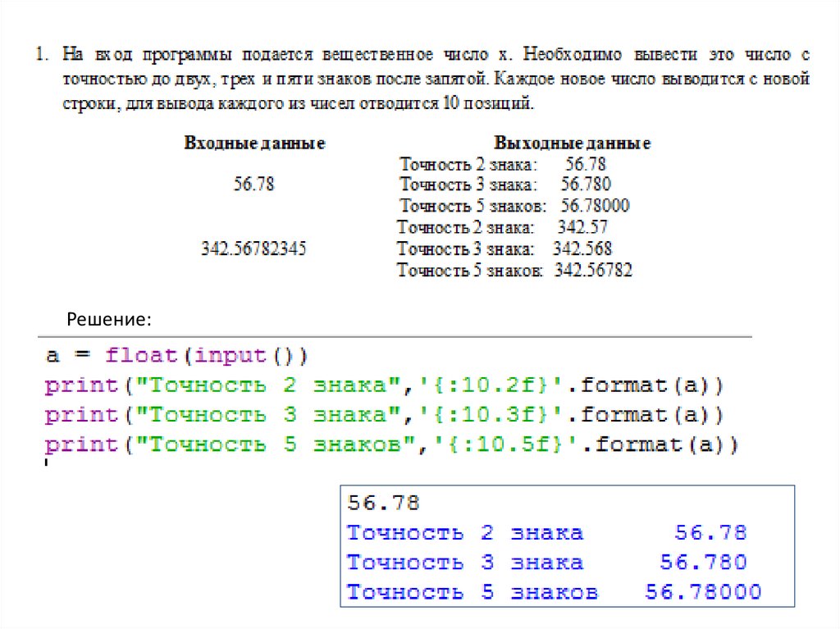840x629 pixels.
Task: Click the console result 56.78000
Action: [x=703, y=592]
